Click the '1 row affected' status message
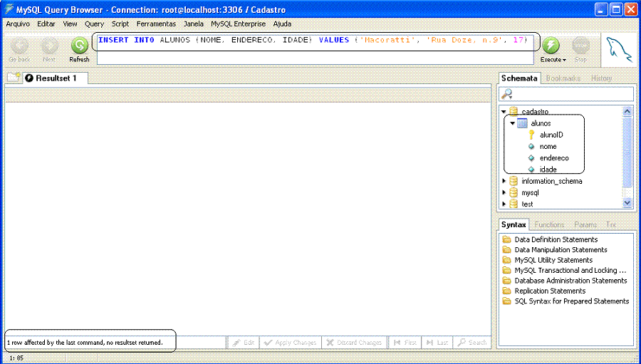The width and height of the screenshot is (641, 364). click(85, 343)
